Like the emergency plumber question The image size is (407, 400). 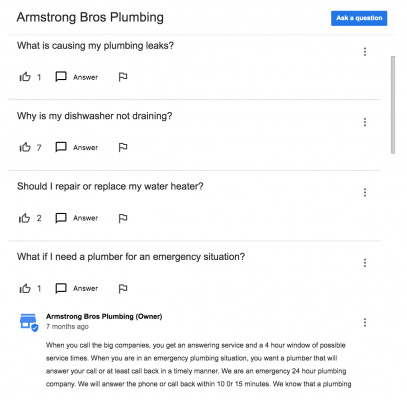(x=25, y=288)
